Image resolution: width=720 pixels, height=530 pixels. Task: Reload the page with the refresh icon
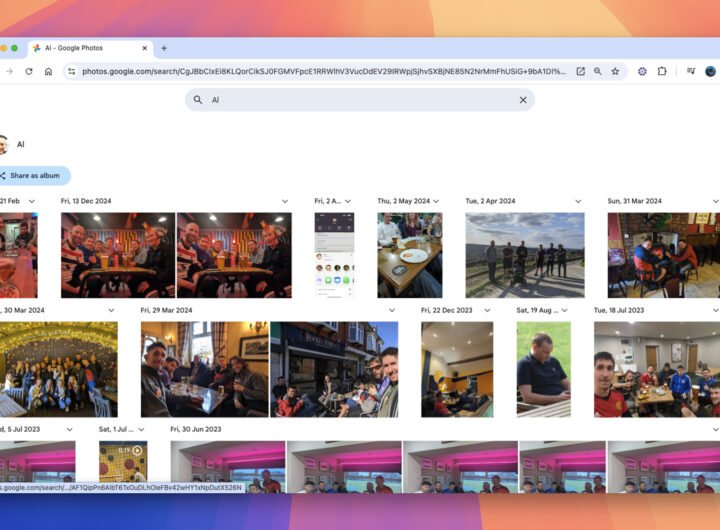tap(29, 71)
